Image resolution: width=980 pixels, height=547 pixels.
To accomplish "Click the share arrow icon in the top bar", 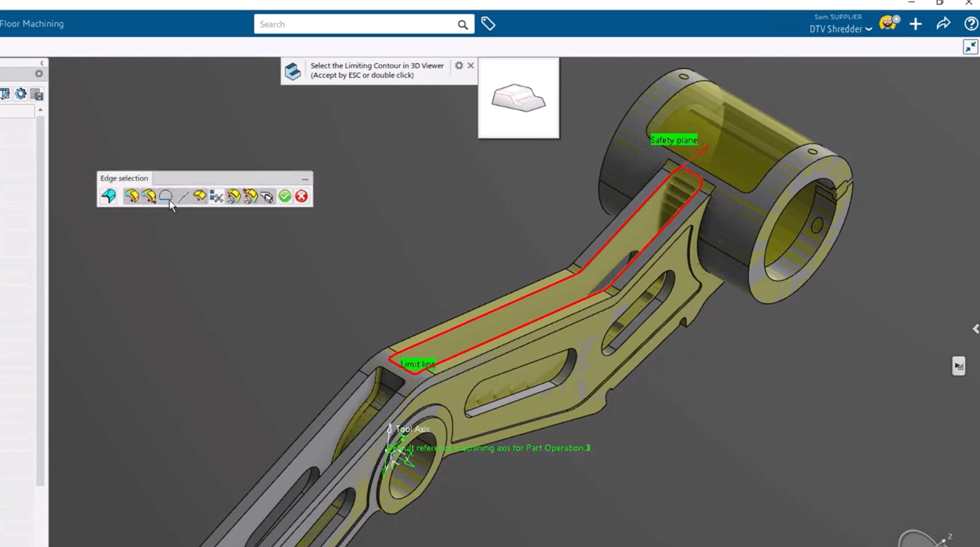I will click(943, 23).
